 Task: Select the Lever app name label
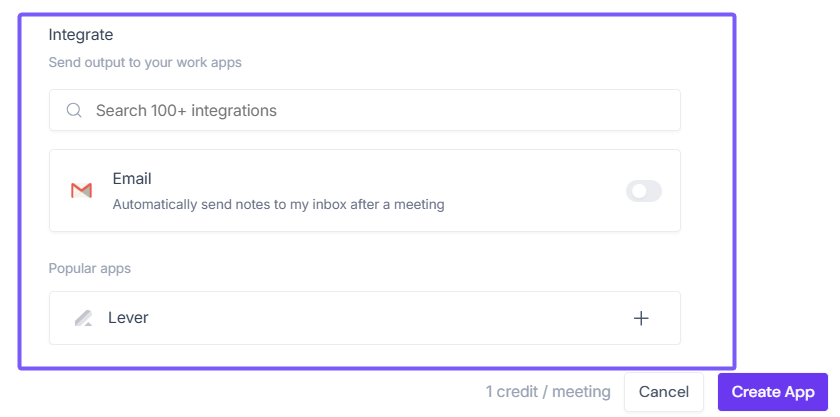point(128,318)
